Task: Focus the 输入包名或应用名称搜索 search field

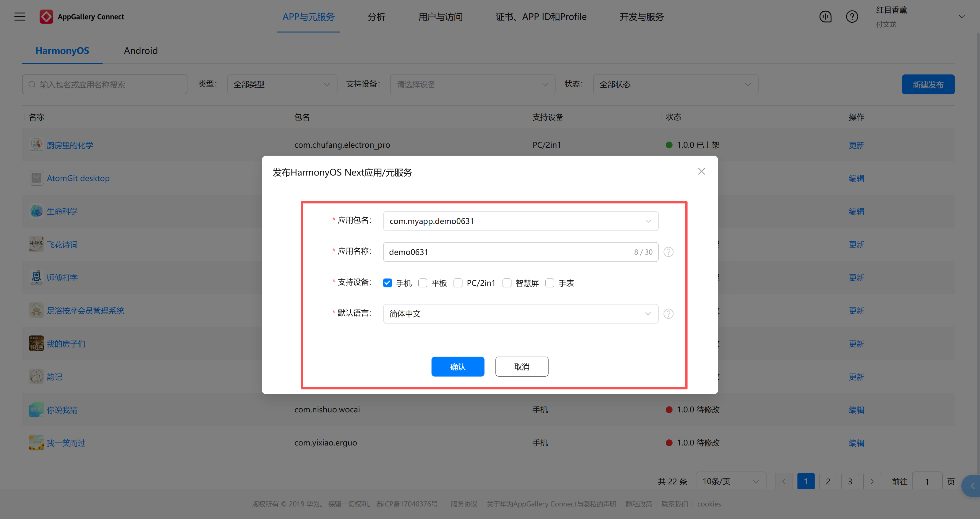Action: [x=105, y=85]
